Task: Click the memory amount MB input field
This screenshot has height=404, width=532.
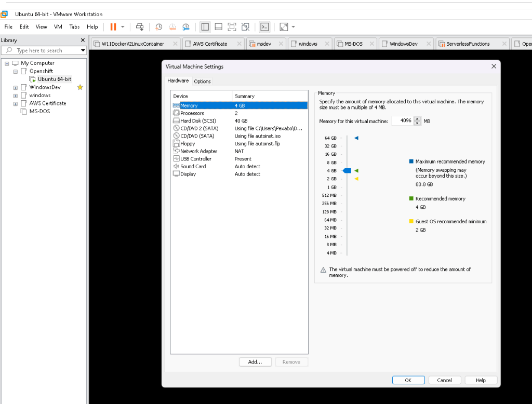Action: point(403,121)
